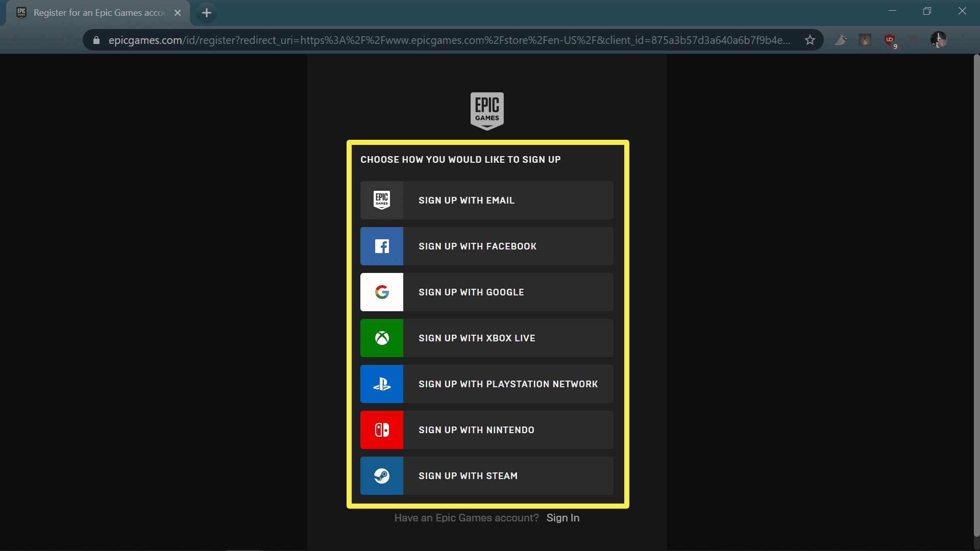Click the page vertical scrollbar
The height and width of the screenshot is (551, 980).
(x=976, y=296)
